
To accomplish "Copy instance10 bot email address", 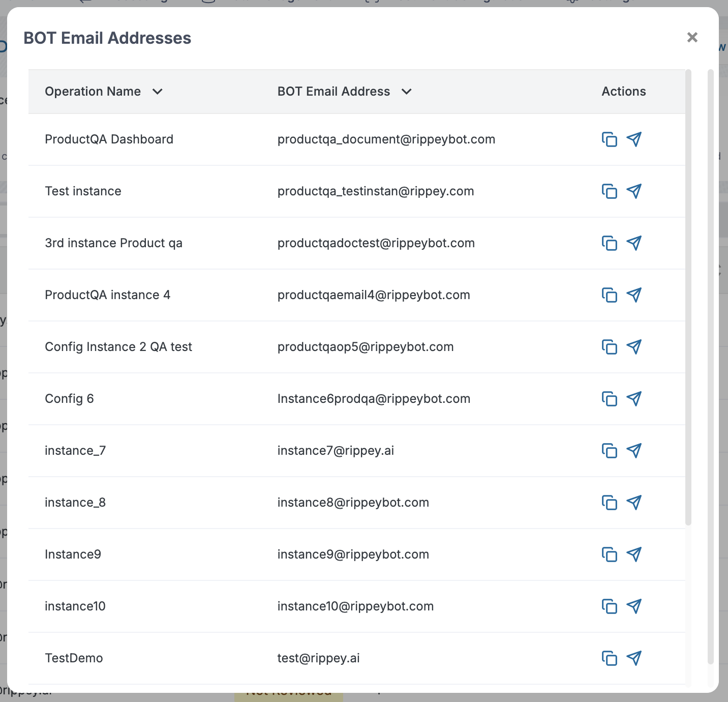I will pos(609,606).
